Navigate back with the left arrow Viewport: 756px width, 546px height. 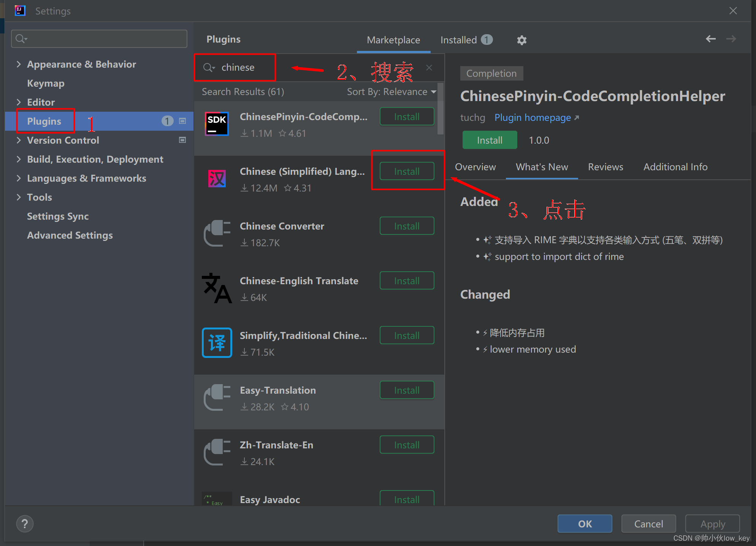point(710,39)
